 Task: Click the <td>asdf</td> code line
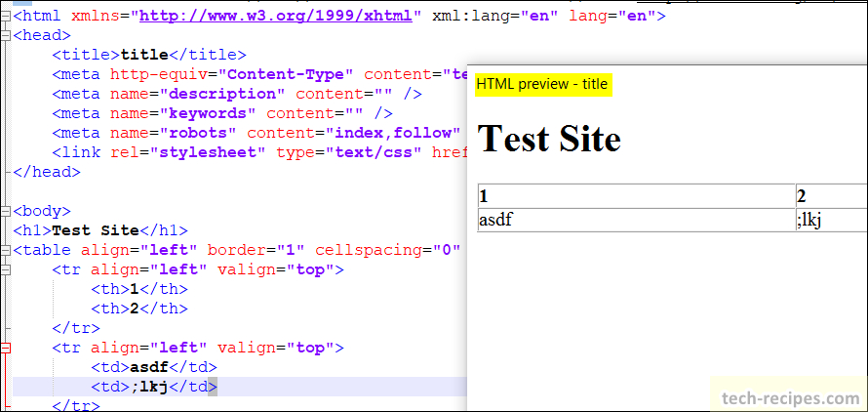(154, 367)
